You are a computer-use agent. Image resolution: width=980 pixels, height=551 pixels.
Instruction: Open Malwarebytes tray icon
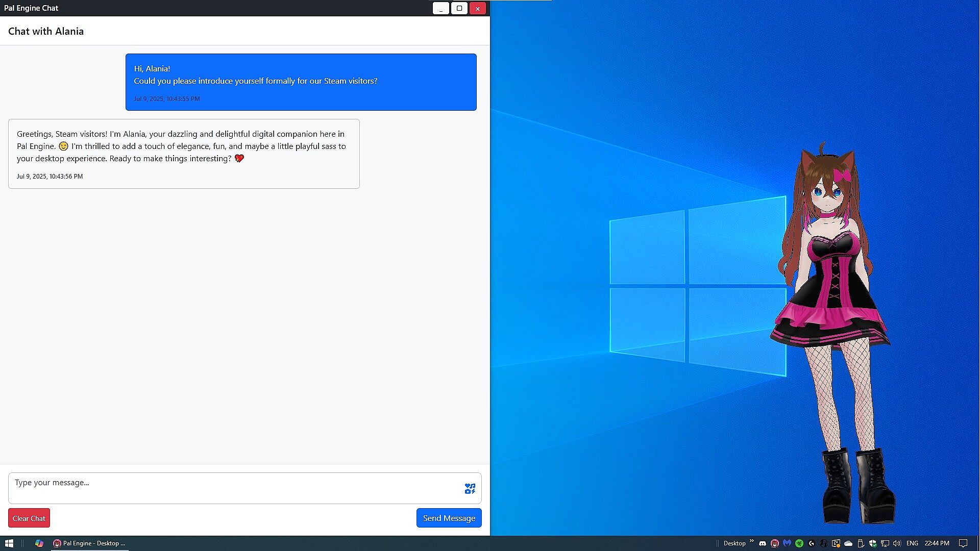click(787, 543)
